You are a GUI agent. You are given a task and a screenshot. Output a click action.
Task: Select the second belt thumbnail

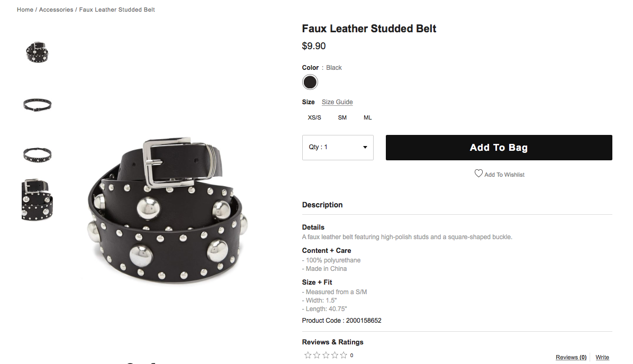click(37, 105)
